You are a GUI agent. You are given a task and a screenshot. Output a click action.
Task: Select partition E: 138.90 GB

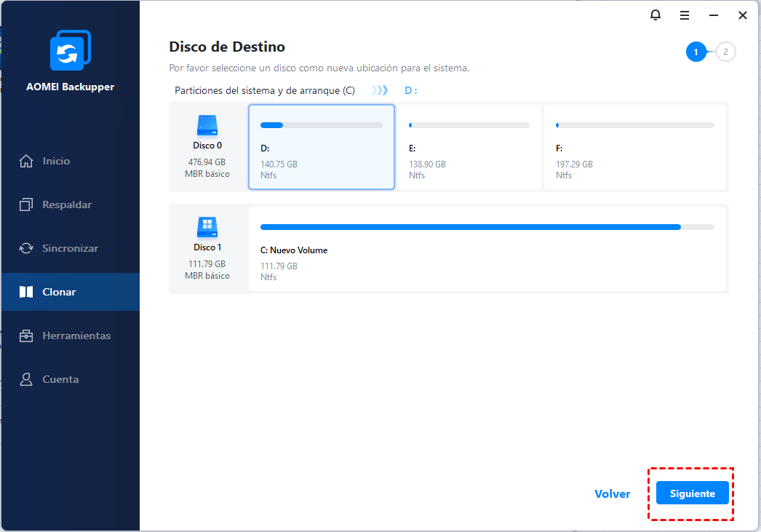469,147
